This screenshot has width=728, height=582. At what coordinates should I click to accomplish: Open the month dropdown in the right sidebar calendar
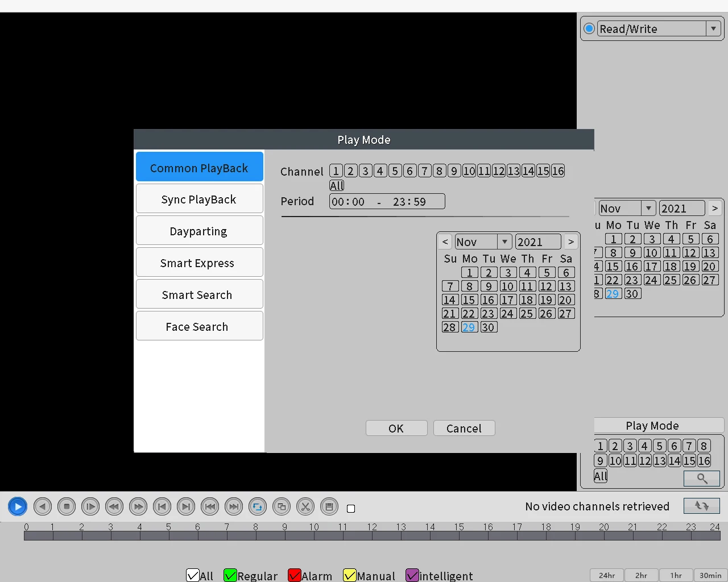click(x=648, y=209)
